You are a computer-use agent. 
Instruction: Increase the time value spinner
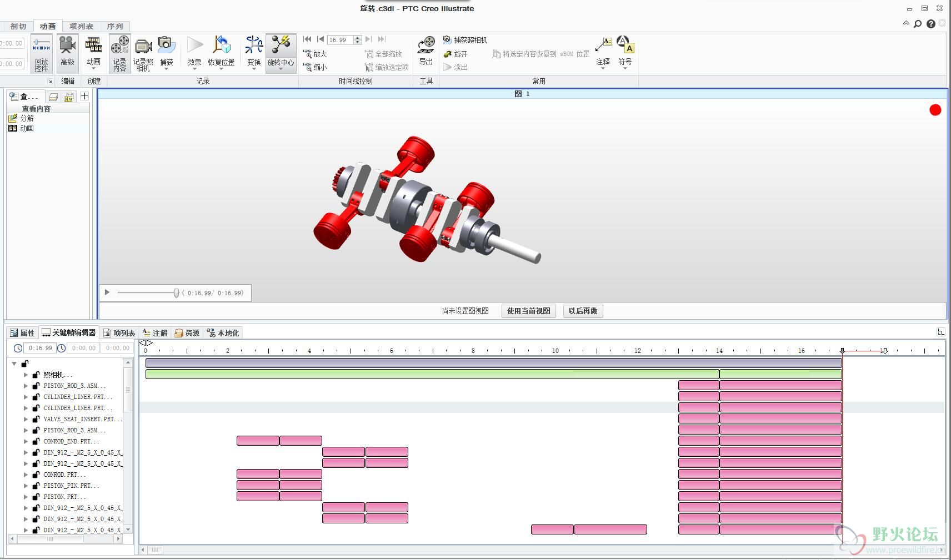point(358,38)
